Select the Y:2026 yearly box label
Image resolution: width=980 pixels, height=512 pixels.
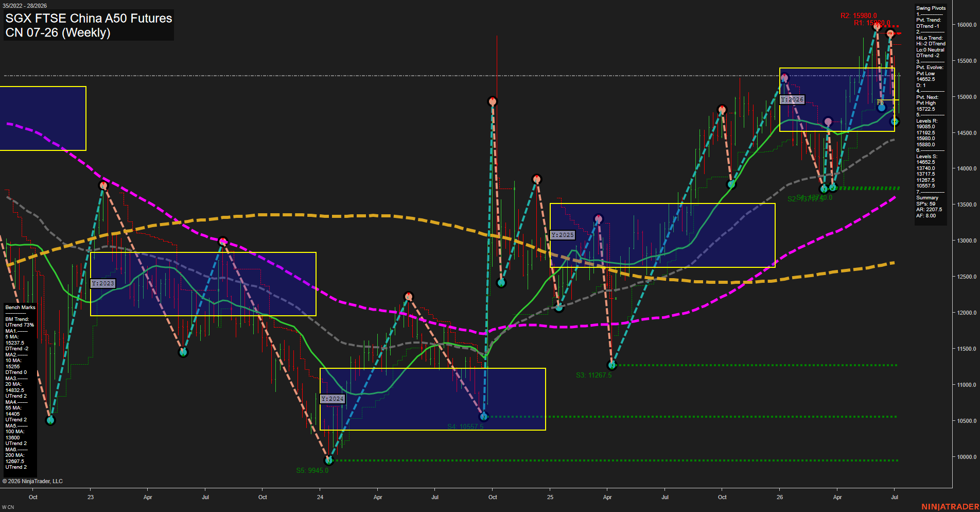792,99
